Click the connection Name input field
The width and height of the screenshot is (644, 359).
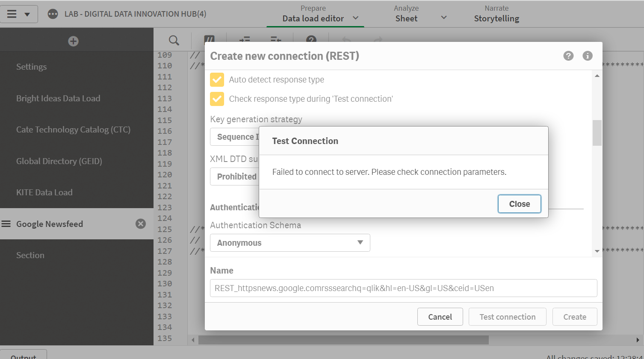(403, 288)
